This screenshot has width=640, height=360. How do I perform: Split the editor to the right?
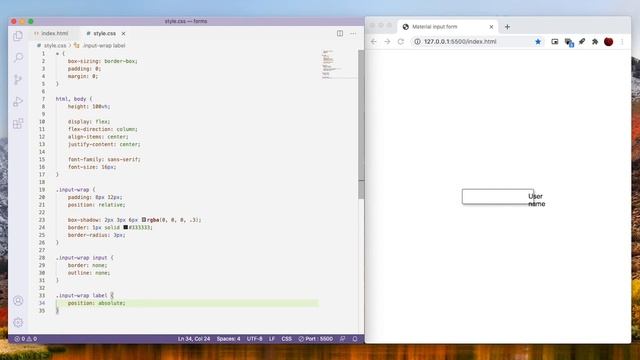point(340,33)
